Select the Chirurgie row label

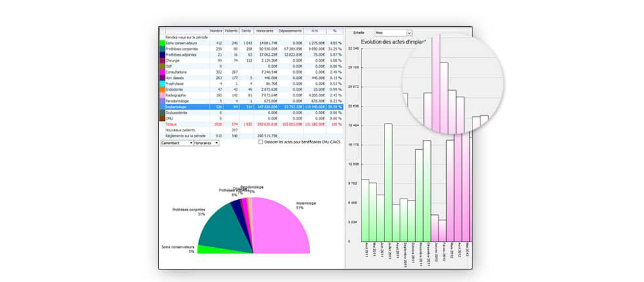175,60
